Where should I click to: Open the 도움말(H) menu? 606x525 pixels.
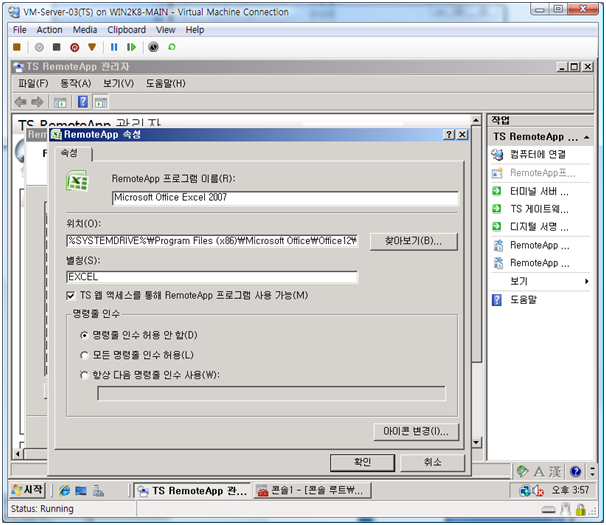(x=165, y=84)
